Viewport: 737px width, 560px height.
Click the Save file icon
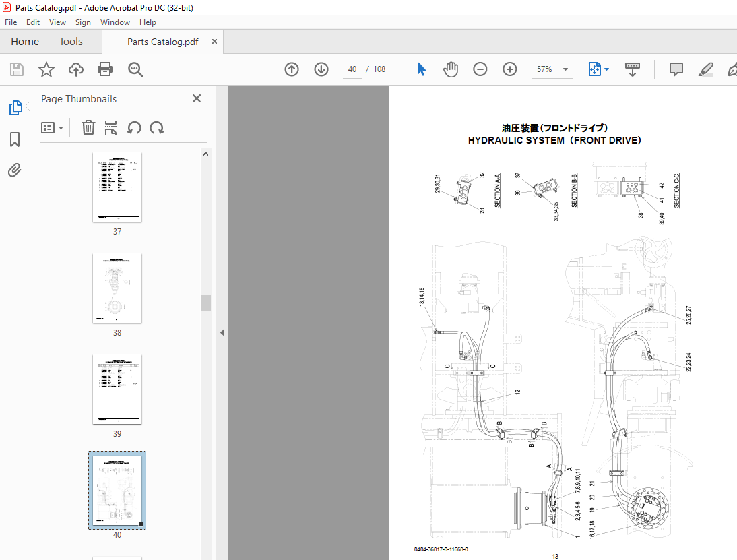coord(17,69)
